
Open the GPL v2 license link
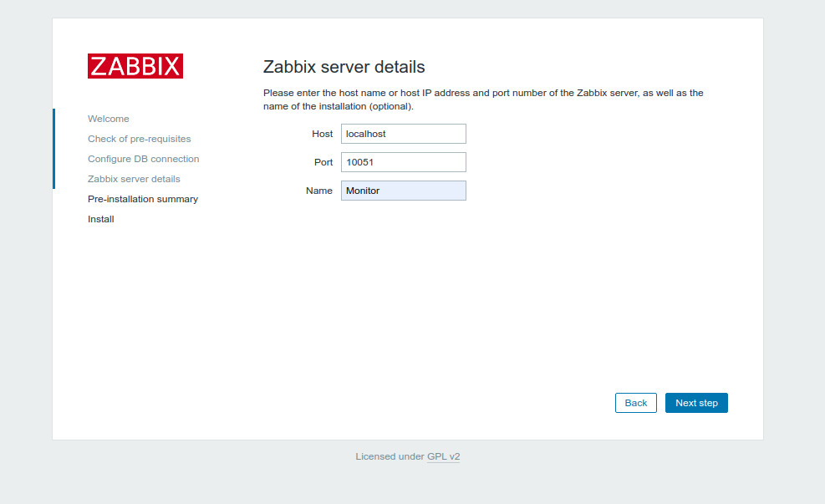coord(444,456)
